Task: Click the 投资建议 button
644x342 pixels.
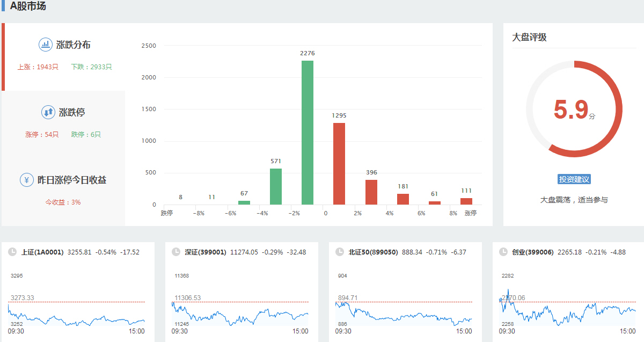Action: pos(574,179)
